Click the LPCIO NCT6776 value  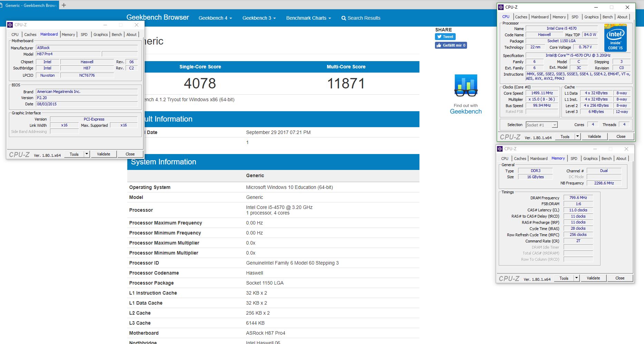point(87,75)
